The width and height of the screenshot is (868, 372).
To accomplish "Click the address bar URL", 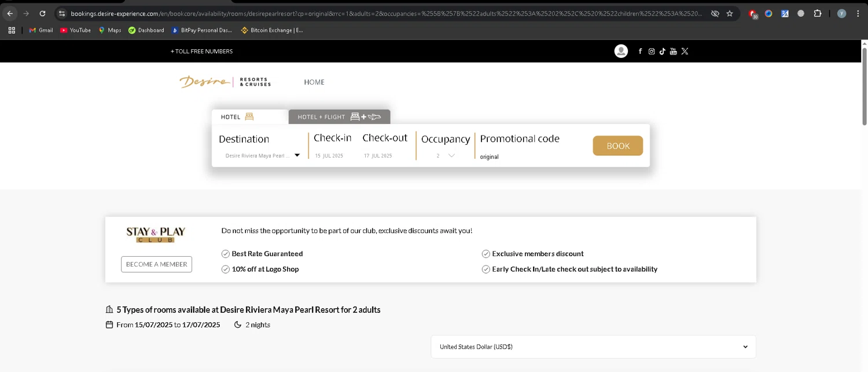I will (387, 13).
